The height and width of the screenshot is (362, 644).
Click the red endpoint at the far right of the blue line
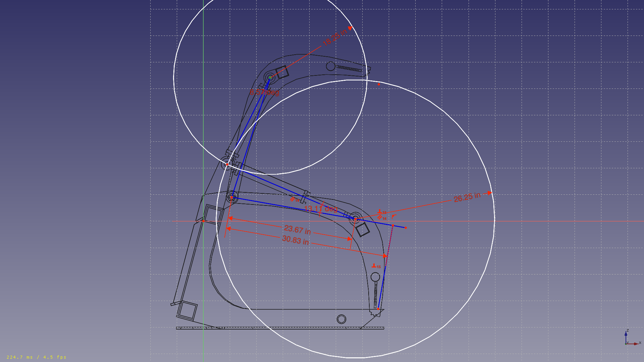click(406, 228)
